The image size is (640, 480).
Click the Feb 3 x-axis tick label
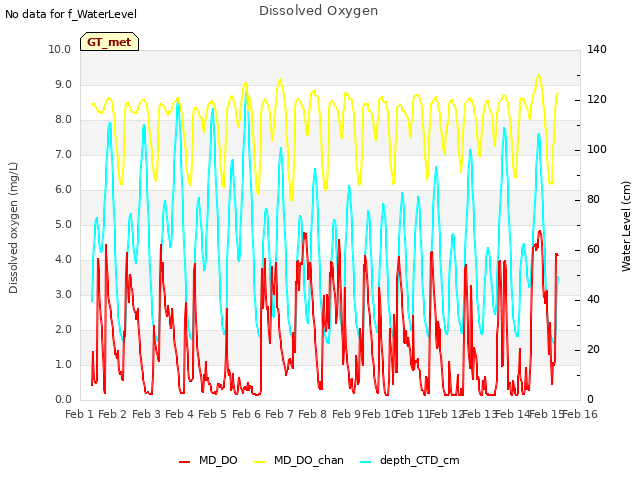(x=147, y=414)
